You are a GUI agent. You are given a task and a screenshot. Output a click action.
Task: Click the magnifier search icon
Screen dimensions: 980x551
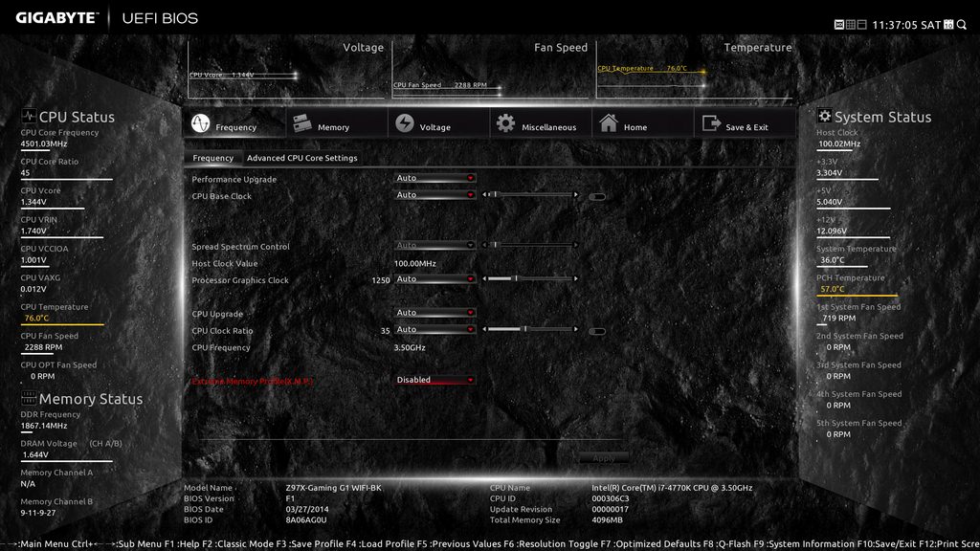coord(962,24)
